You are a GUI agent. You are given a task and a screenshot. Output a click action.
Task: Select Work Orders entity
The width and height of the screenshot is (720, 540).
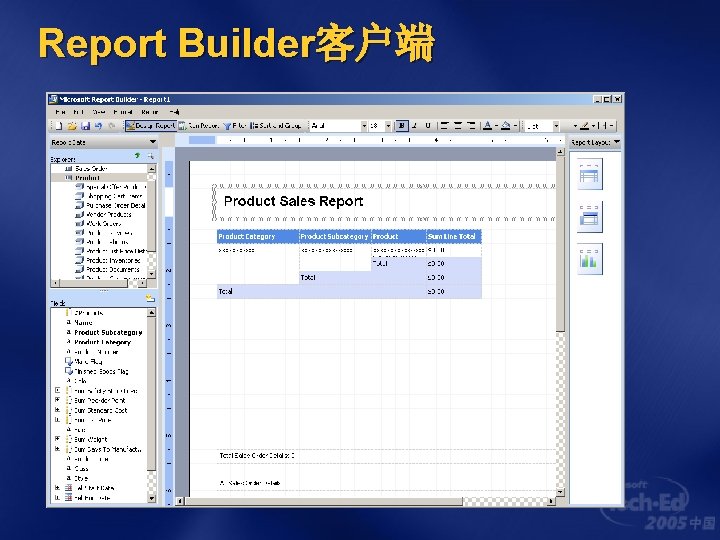(x=98, y=224)
